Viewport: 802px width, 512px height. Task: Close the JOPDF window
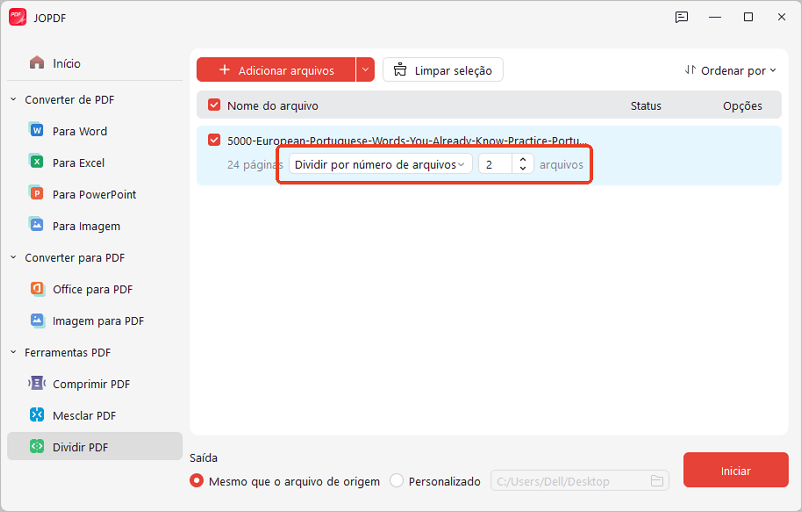781,17
